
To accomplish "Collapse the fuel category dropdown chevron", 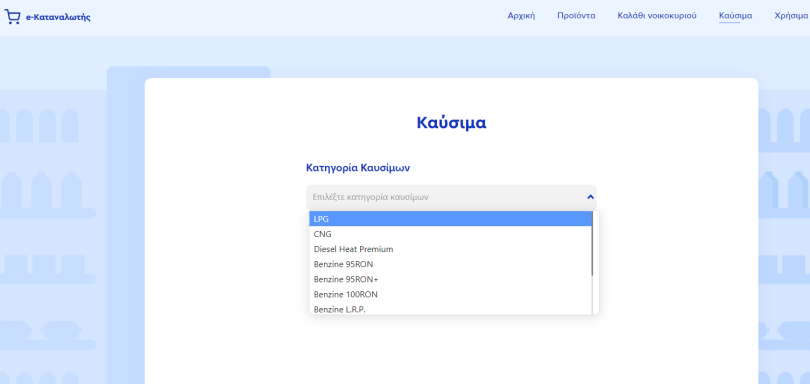I will click(x=590, y=197).
